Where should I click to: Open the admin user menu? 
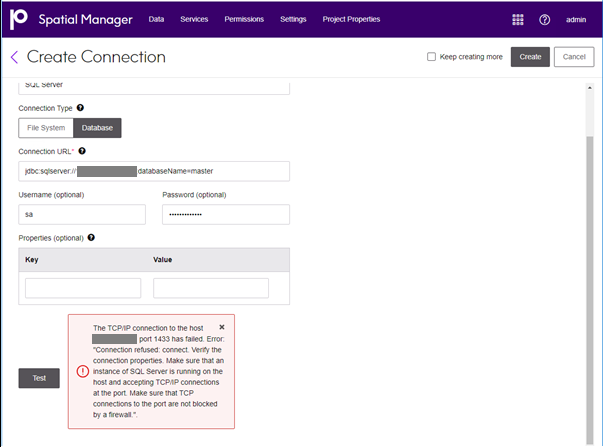[x=576, y=19]
